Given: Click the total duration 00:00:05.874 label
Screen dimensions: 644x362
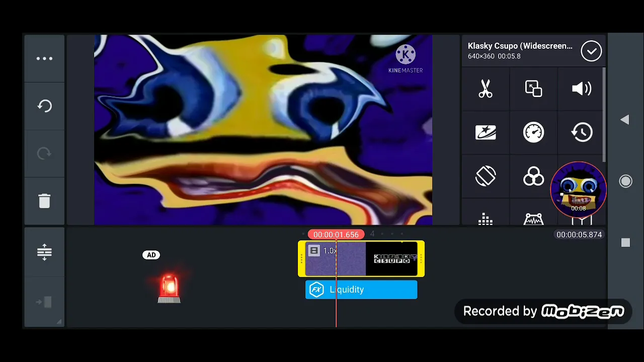Looking at the screenshot, I should (579, 235).
